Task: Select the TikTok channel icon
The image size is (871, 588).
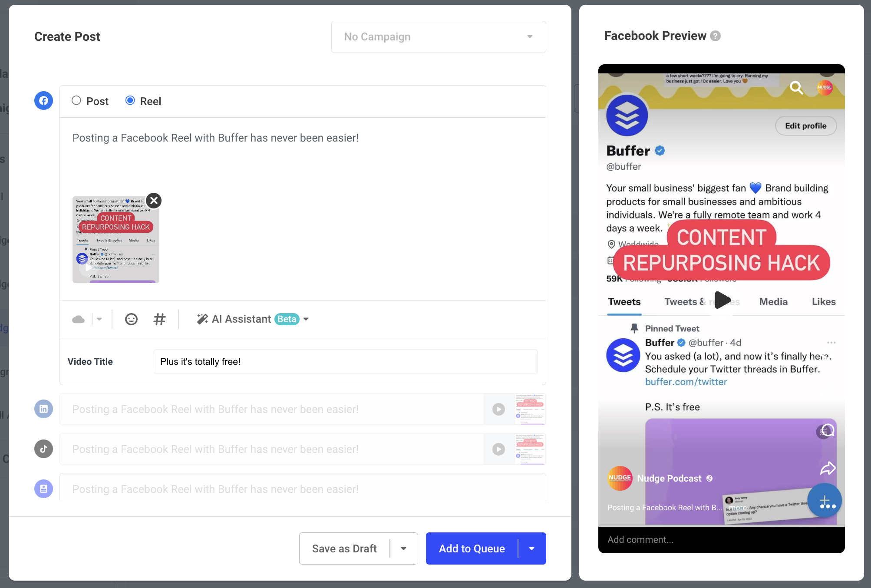Action: point(43,449)
